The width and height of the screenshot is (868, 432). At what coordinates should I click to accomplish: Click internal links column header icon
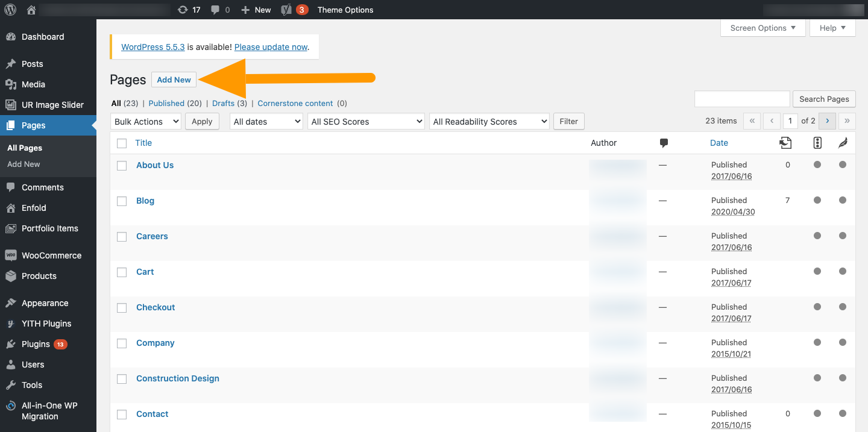785,143
